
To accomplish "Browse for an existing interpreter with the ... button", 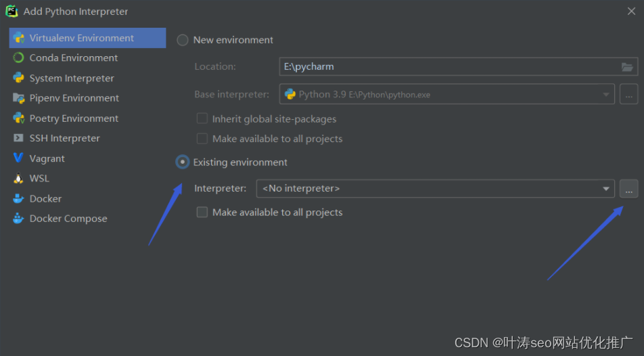I will pyautogui.click(x=628, y=190).
